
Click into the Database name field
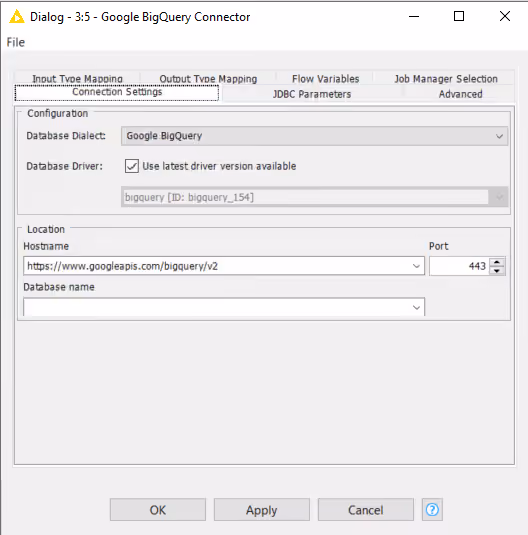pyautogui.click(x=216, y=307)
